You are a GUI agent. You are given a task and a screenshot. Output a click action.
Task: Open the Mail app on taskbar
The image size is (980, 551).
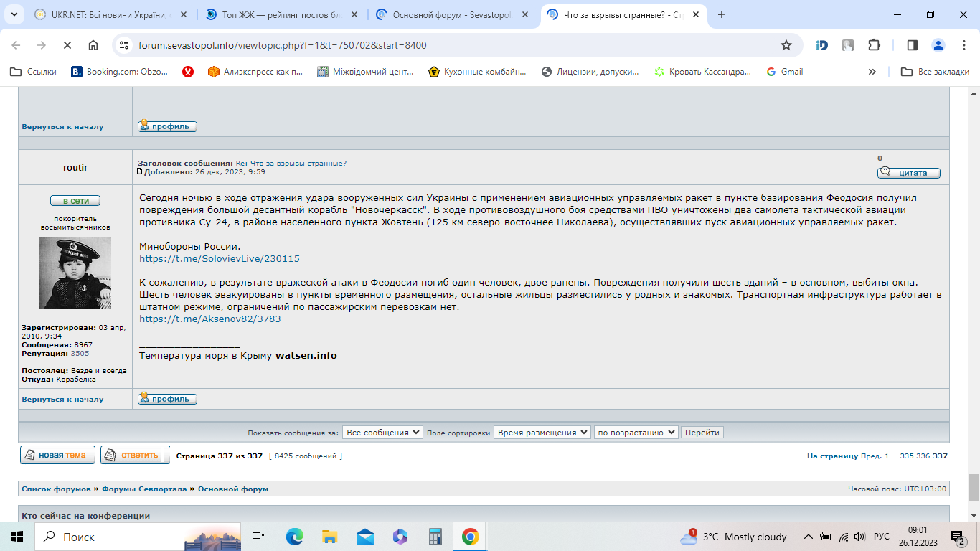click(364, 537)
